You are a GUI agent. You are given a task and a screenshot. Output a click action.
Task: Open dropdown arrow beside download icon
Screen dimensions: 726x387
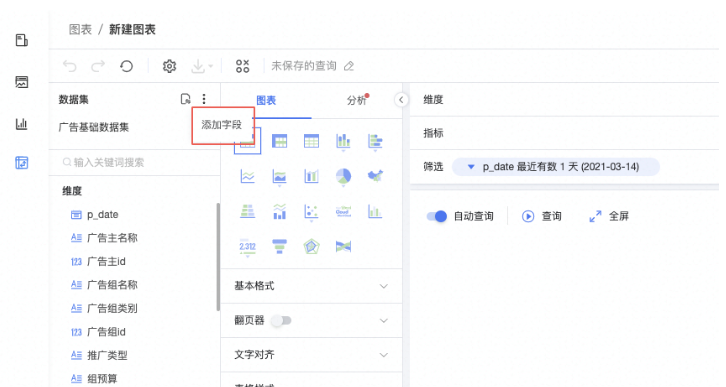211,67
